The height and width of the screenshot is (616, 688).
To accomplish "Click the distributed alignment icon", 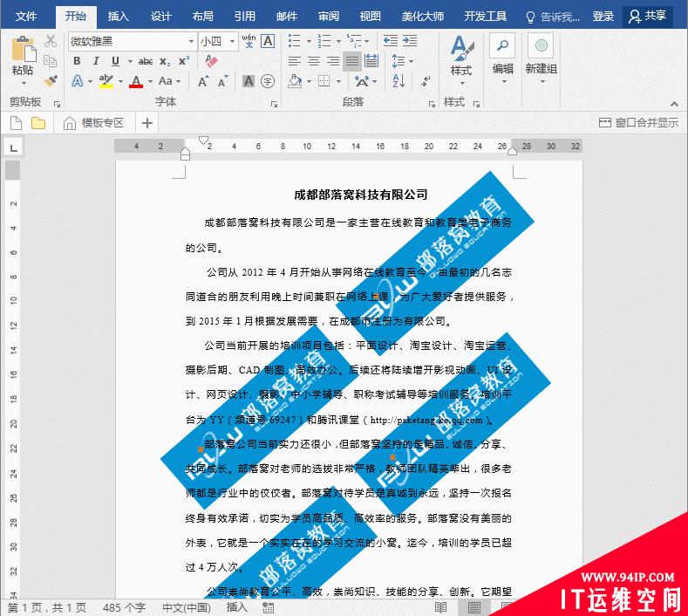I will (371, 61).
